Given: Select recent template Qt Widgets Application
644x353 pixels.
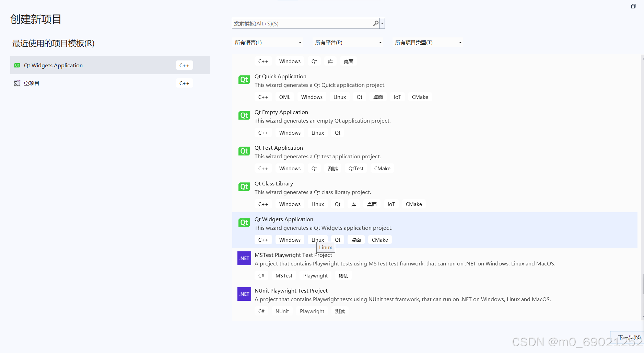Looking at the screenshot, I should point(110,65).
